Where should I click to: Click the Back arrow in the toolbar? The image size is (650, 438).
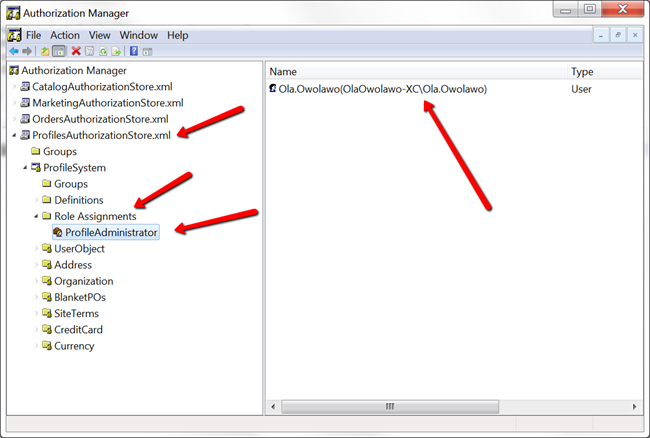14,51
